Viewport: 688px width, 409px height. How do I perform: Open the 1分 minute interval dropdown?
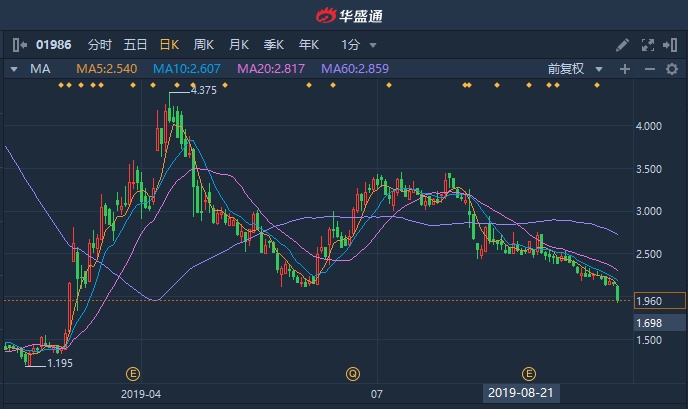pyautogui.click(x=359, y=45)
